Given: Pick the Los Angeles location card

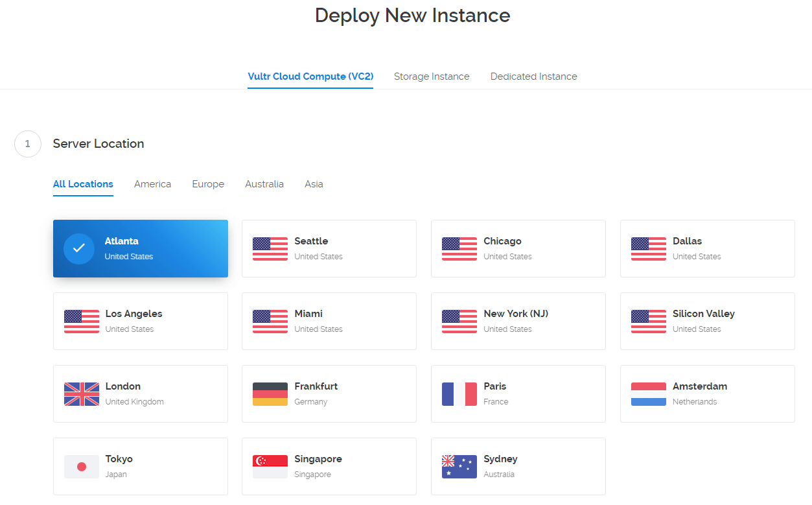Looking at the screenshot, I should point(141,322).
